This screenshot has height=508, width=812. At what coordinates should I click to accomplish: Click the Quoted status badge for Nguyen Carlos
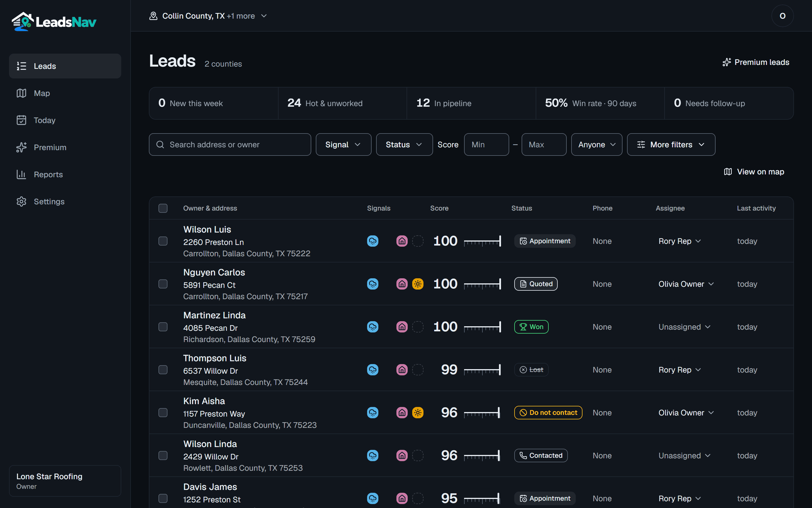click(535, 284)
